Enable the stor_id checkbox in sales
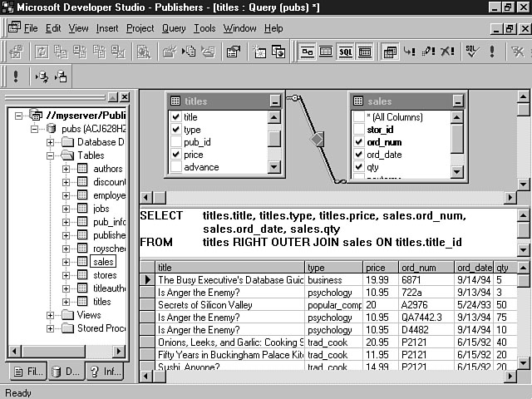 pyautogui.click(x=358, y=130)
